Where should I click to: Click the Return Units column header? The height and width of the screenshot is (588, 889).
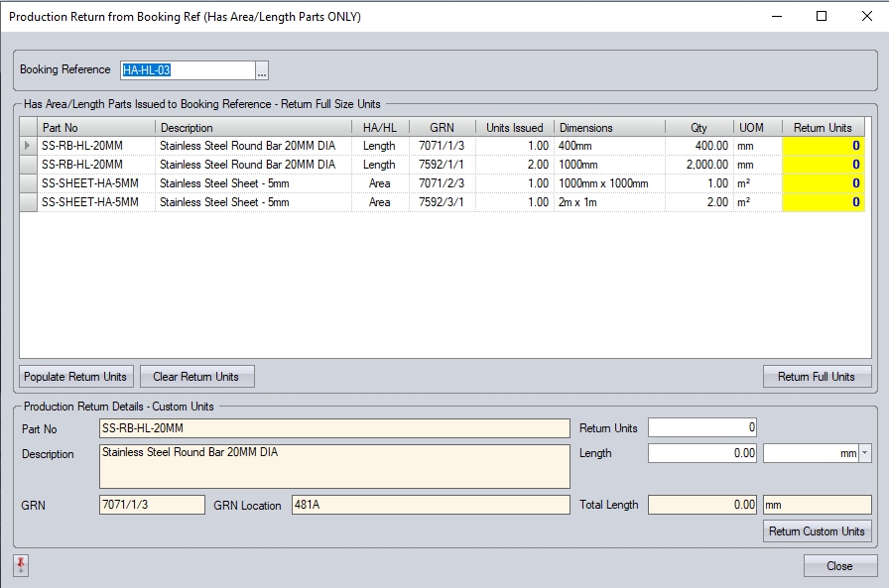tap(823, 128)
